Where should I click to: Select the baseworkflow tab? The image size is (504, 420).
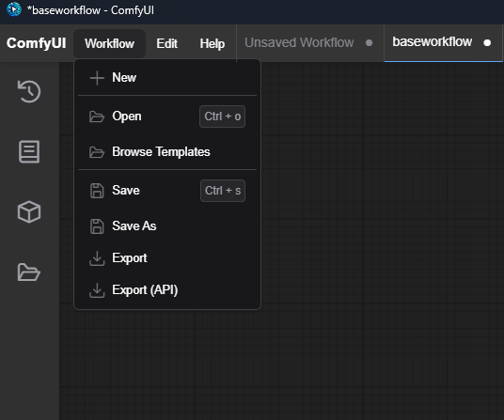pyautogui.click(x=443, y=42)
